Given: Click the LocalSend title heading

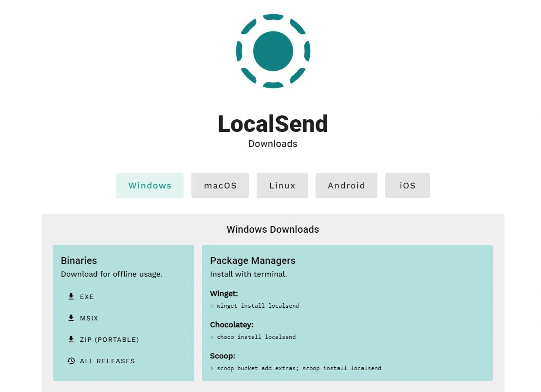Looking at the screenshot, I should (x=273, y=124).
